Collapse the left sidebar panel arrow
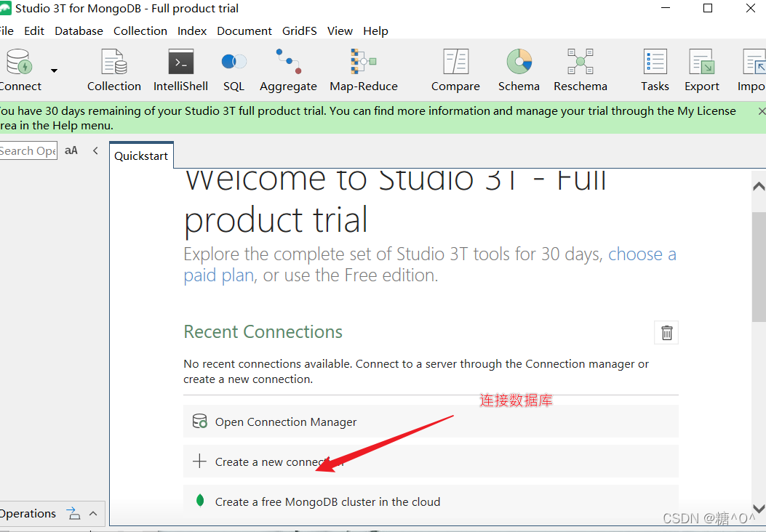This screenshot has width=766, height=532. [x=95, y=150]
